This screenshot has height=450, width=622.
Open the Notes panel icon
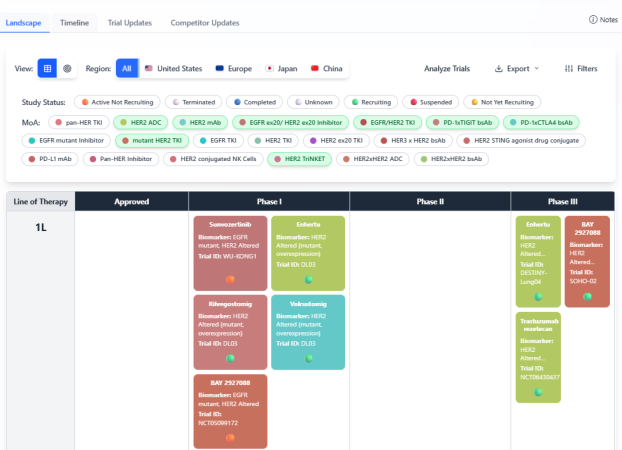[597, 19]
